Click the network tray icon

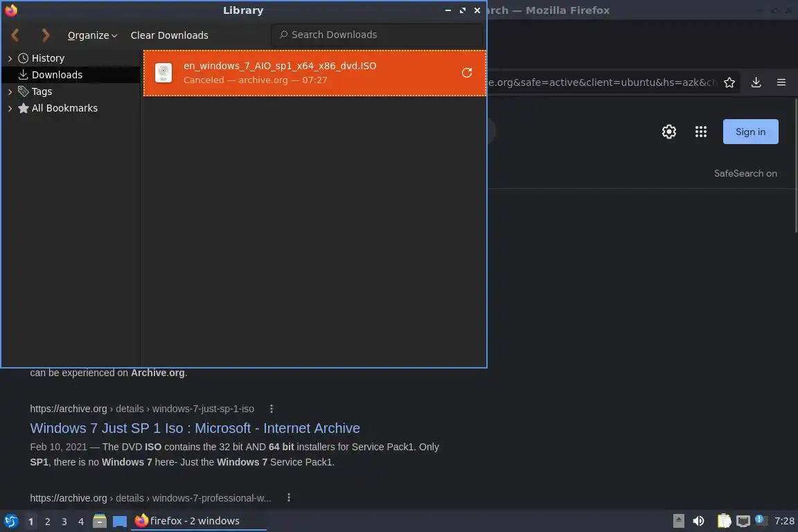(x=743, y=521)
